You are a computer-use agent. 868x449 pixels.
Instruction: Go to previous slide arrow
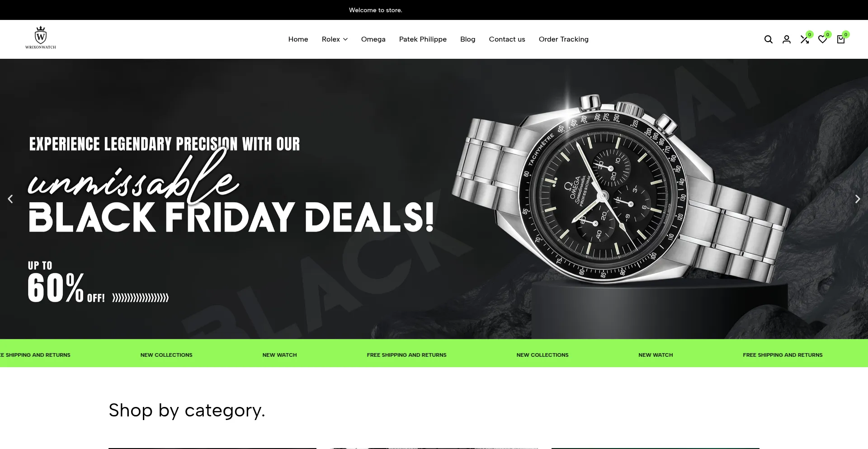pyautogui.click(x=10, y=199)
